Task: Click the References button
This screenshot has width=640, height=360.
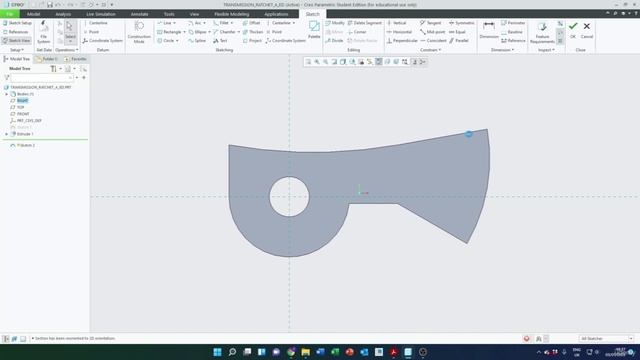Action: point(16,32)
